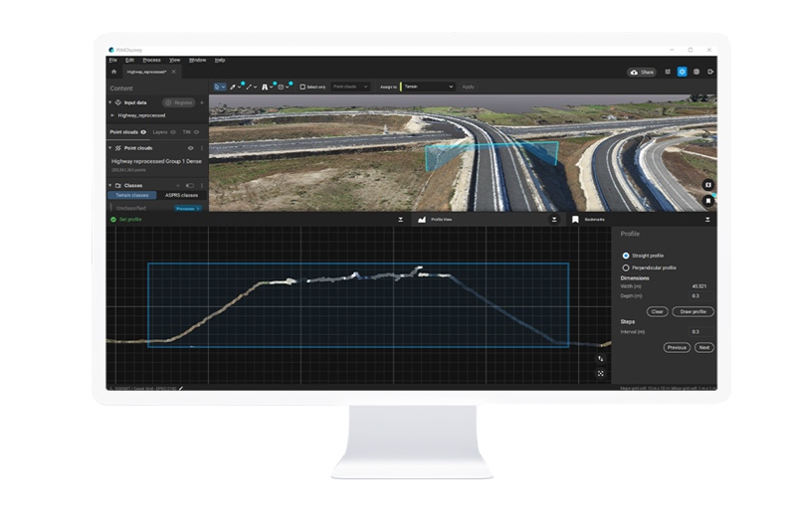Click the Home icon tab

pos(113,72)
